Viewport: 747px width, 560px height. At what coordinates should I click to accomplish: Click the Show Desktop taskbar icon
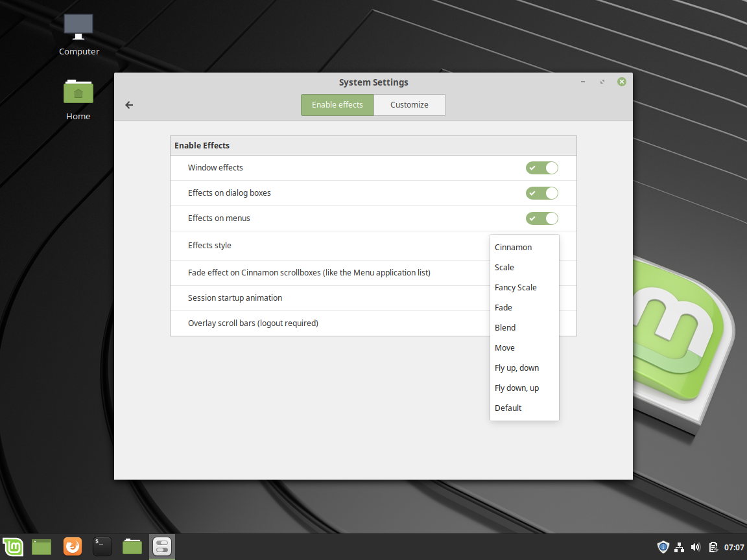[41, 546]
